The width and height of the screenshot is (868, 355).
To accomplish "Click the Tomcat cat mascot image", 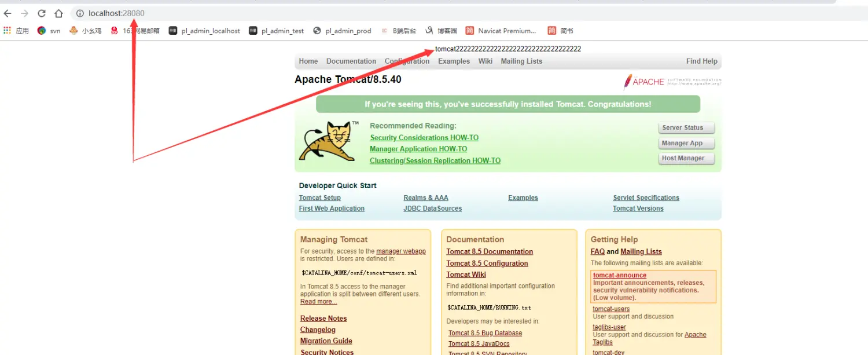I will click(x=328, y=141).
